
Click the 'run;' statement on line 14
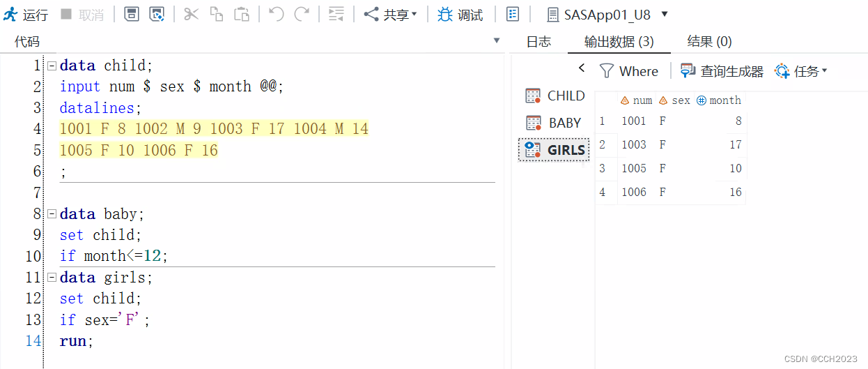[77, 341]
